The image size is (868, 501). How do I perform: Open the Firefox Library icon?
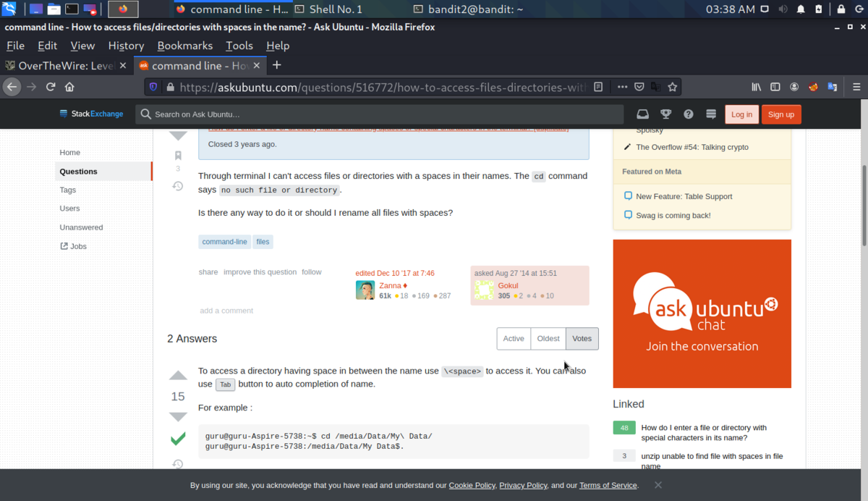click(x=757, y=87)
